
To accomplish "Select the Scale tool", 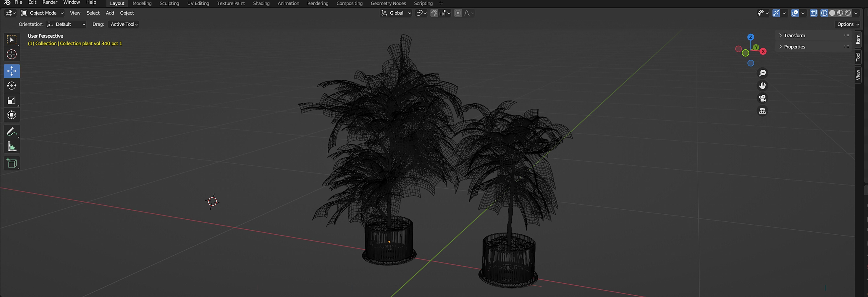I will (12, 101).
